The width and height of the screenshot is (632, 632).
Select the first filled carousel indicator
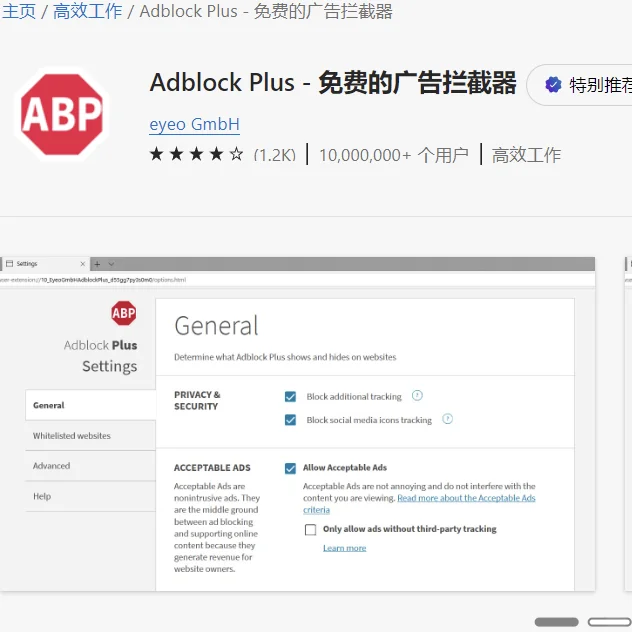(556, 622)
